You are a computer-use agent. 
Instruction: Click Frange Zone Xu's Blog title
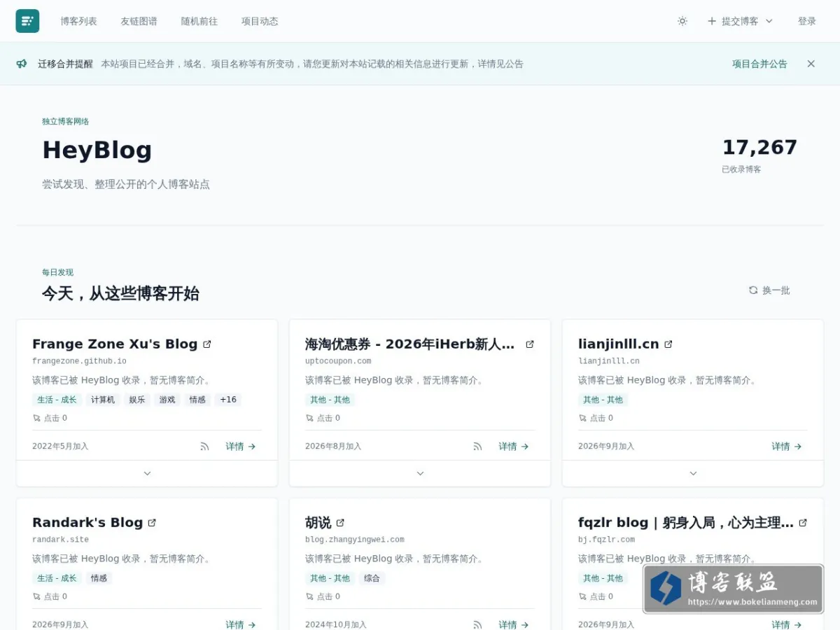point(115,344)
